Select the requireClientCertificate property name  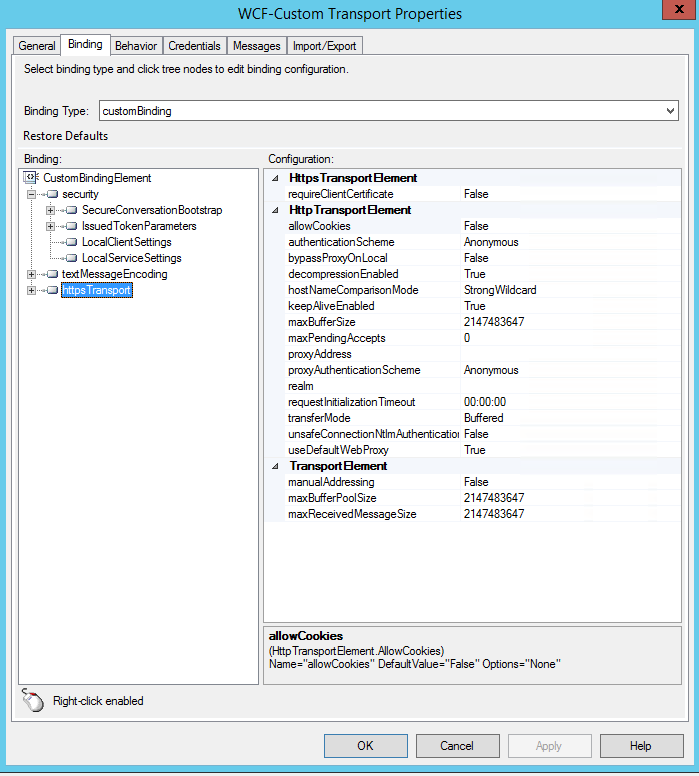tap(341, 194)
